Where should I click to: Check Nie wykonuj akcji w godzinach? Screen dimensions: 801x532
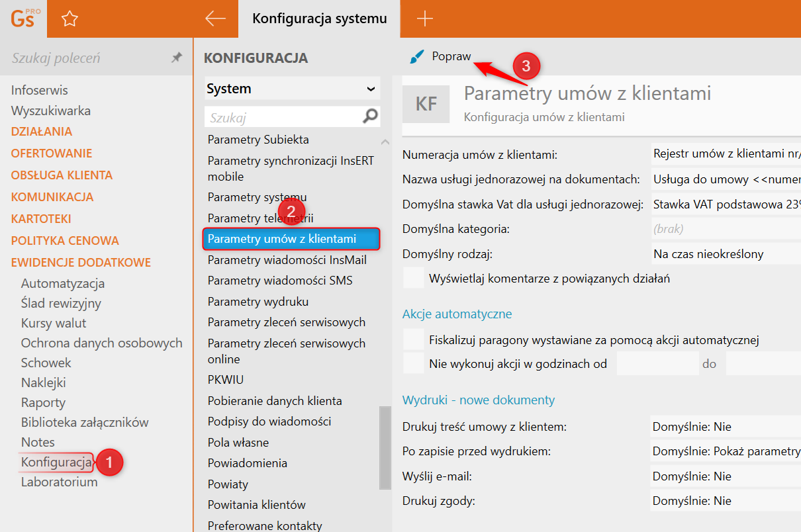(x=414, y=363)
